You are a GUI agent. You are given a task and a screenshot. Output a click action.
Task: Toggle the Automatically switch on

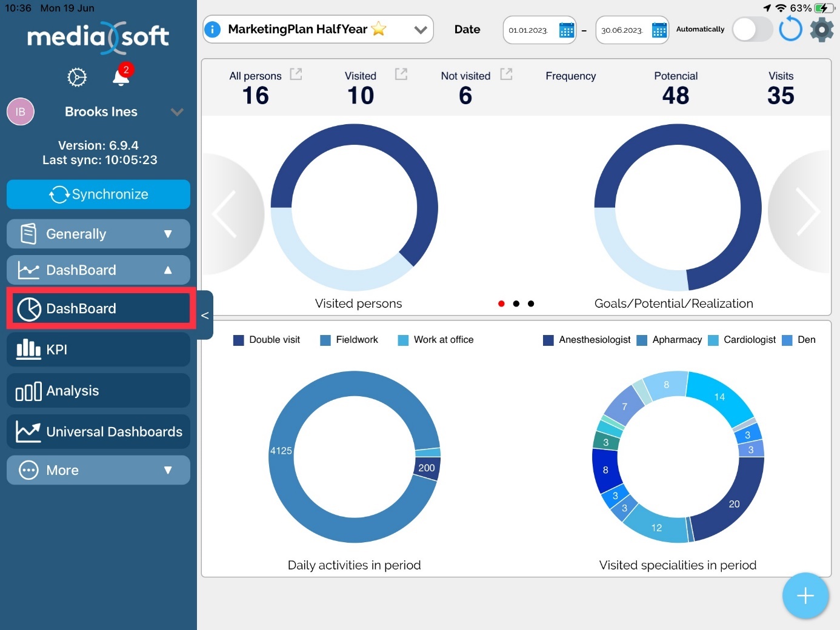(752, 29)
